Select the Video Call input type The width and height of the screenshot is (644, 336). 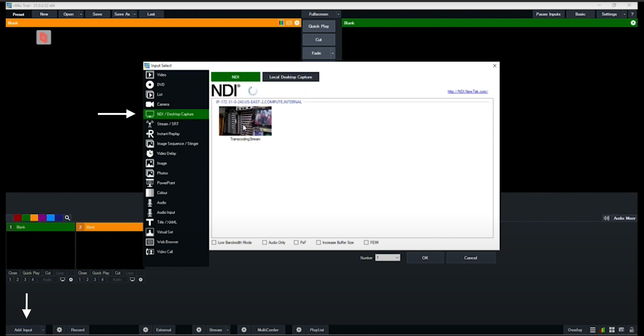pos(176,252)
